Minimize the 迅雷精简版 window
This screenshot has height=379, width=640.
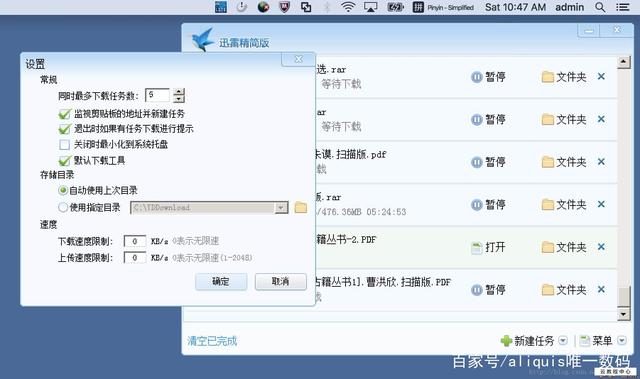click(589, 31)
